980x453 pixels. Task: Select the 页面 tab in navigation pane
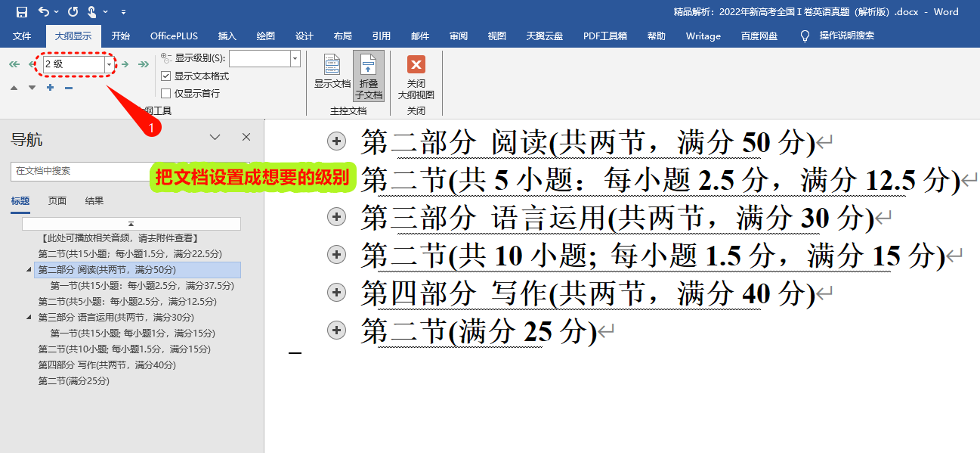click(57, 201)
